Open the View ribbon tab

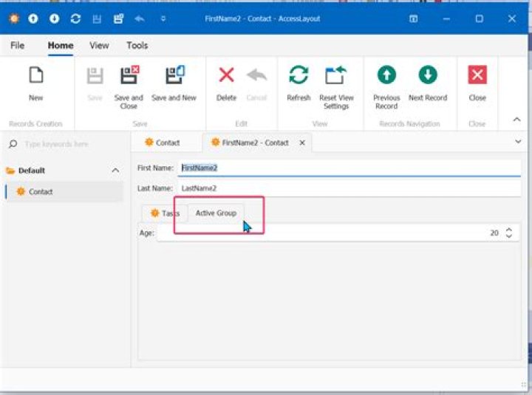[99, 45]
